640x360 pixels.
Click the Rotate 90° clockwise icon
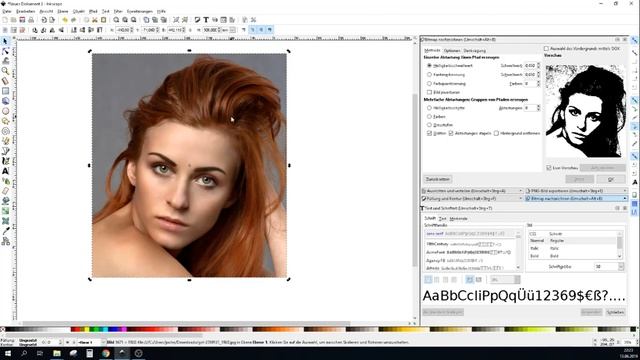[43, 30]
